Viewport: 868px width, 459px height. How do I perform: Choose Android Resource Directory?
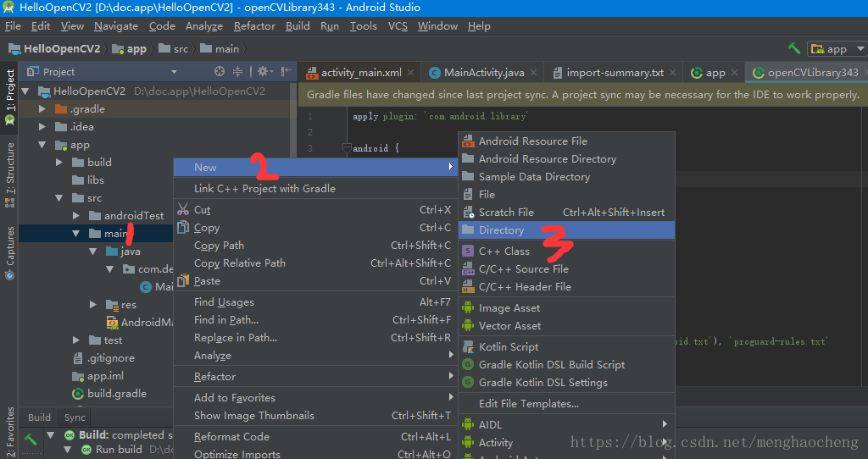pyautogui.click(x=567, y=159)
